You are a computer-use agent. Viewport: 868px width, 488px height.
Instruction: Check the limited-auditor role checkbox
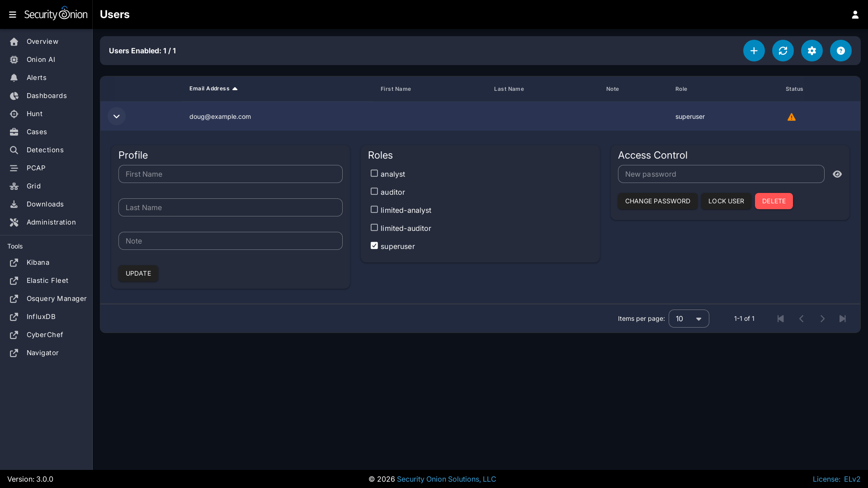click(374, 228)
